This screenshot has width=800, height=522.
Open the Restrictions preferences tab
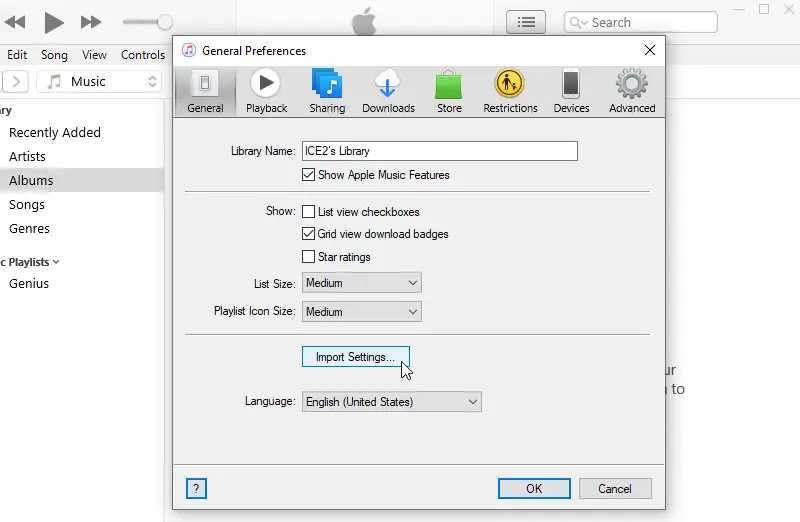[510, 91]
